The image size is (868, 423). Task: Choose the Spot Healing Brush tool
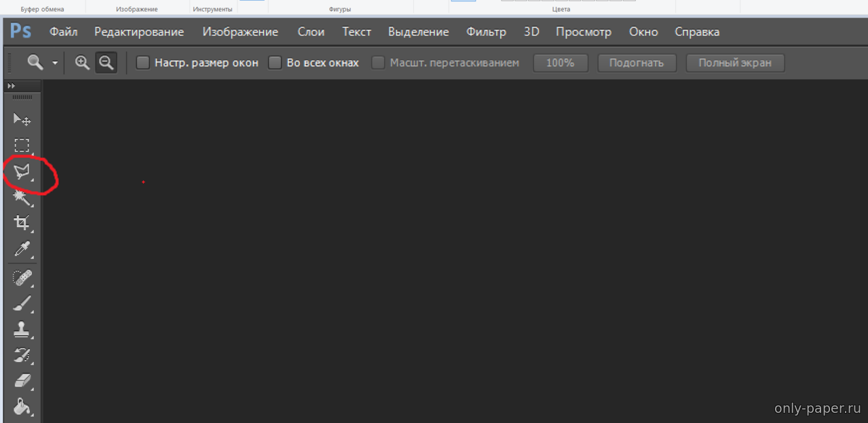(22, 277)
